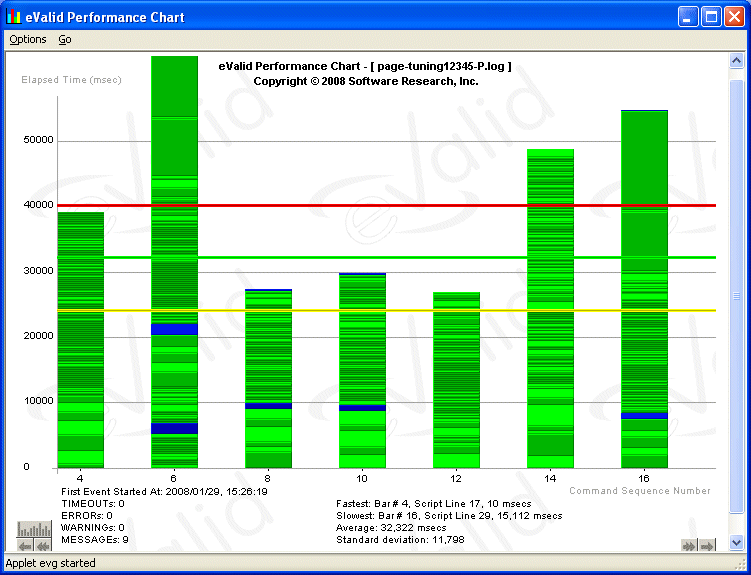This screenshot has width=751, height=575.
Task: Minimize the eValid Performance Chart window
Action: pyautogui.click(x=688, y=17)
